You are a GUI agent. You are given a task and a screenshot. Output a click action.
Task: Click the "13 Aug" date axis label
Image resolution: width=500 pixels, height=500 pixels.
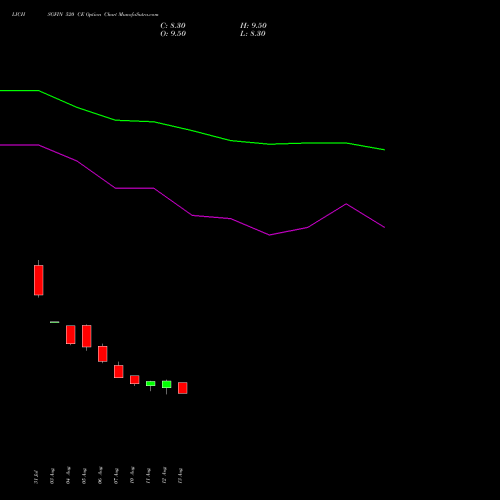[180, 476]
